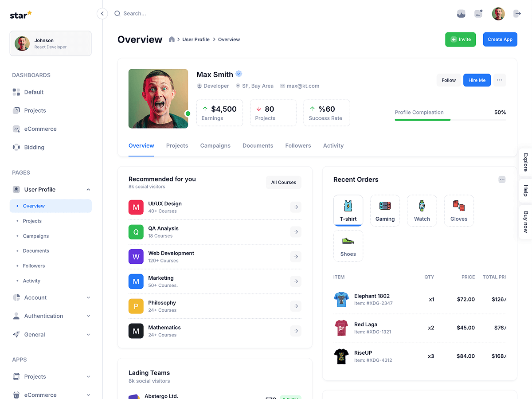Click the Recent Orders options ellipsis icon
Viewport: 532px width, 399px height.
tap(502, 179)
